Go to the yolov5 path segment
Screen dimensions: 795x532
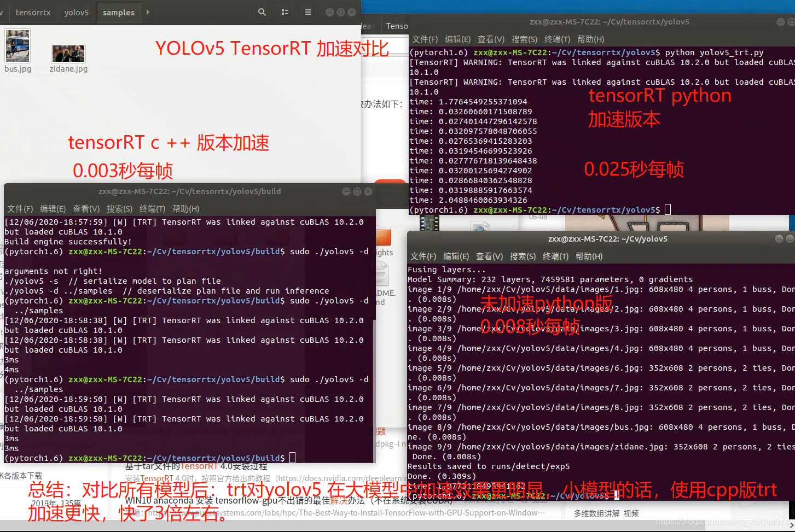tap(77, 12)
